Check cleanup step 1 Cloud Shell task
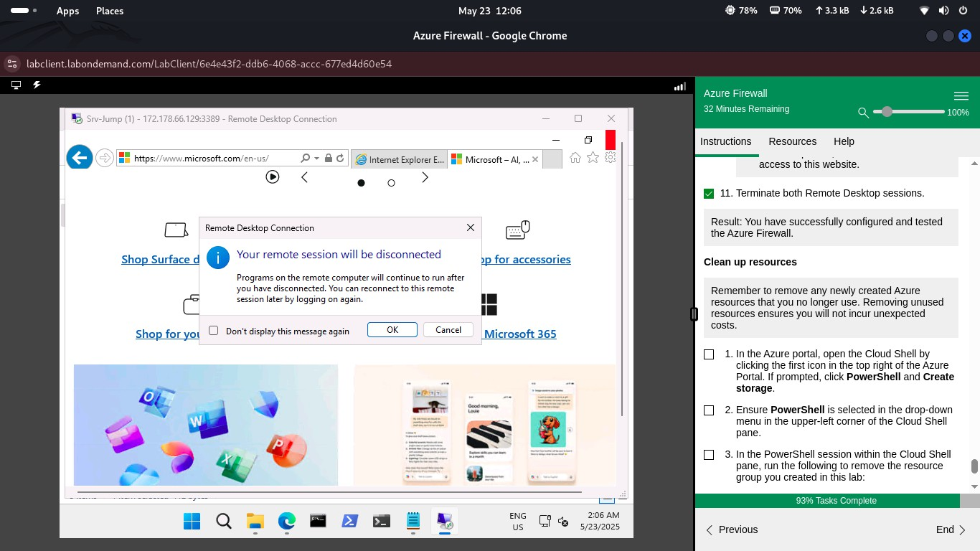 (x=709, y=354)
